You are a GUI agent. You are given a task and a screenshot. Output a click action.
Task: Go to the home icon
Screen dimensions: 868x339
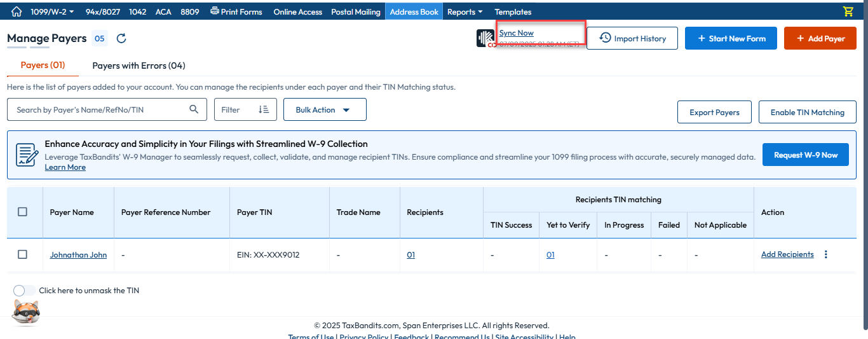coord(17,11)
